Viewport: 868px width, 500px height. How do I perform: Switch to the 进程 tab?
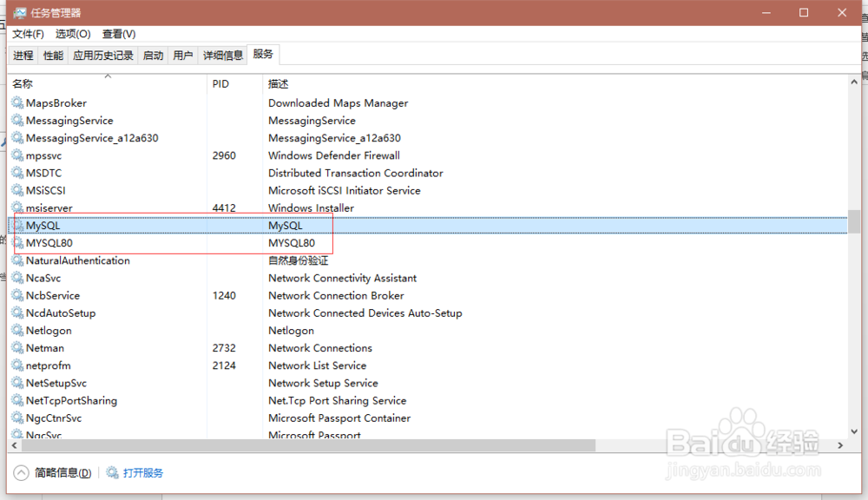(x=23, y=54)
